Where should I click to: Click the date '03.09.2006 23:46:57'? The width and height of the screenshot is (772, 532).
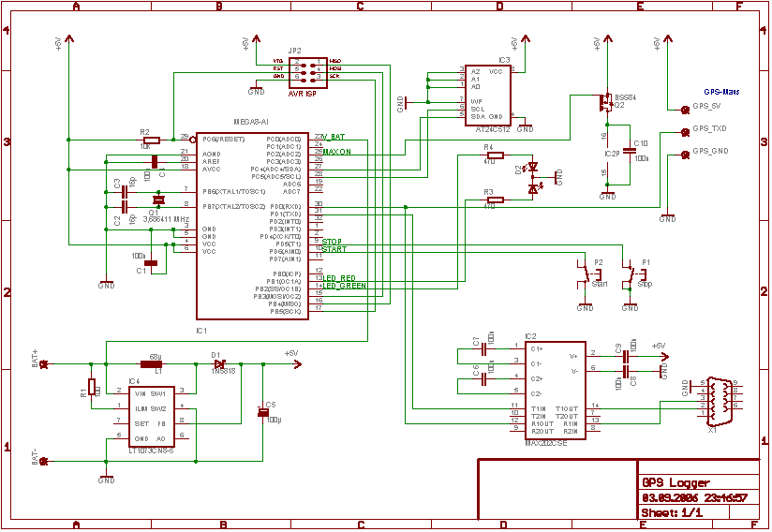pos(694,498)
